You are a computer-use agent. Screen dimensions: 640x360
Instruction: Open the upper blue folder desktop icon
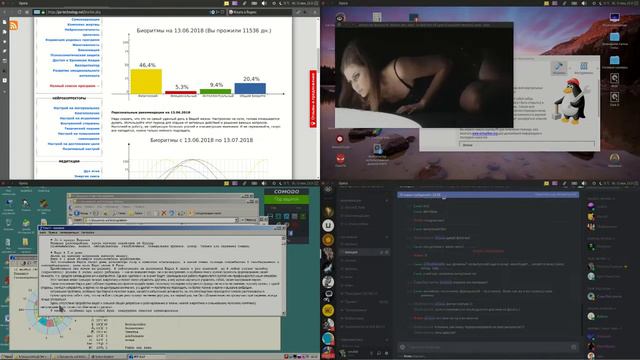[614, 38]
